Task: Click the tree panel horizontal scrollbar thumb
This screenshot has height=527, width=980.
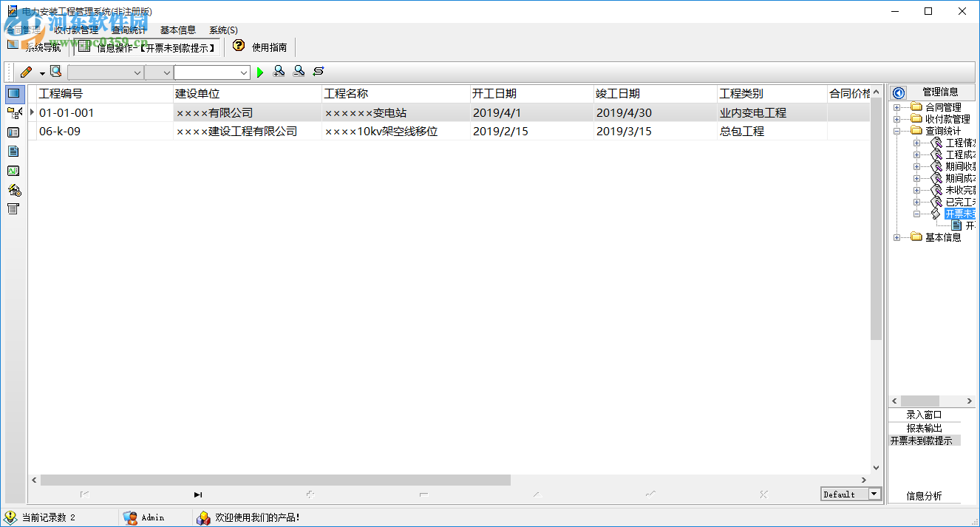Action: [x=919, y=401]
